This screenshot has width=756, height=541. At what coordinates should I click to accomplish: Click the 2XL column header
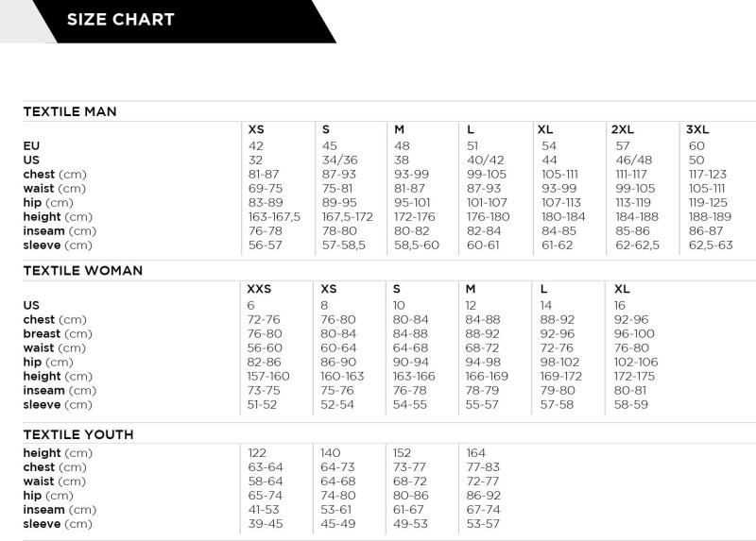tap(622, 129)
